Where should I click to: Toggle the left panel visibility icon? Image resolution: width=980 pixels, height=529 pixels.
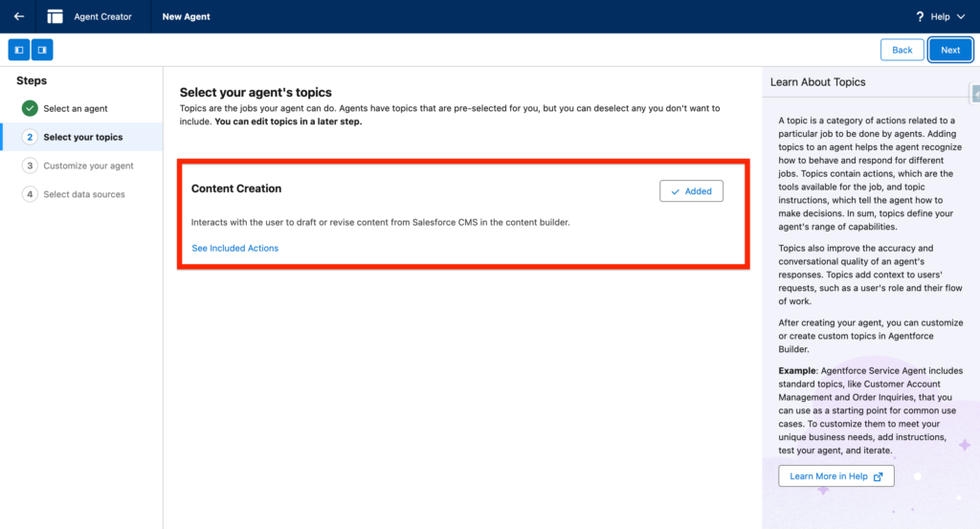pyautogui.click(x=19, y=50)
